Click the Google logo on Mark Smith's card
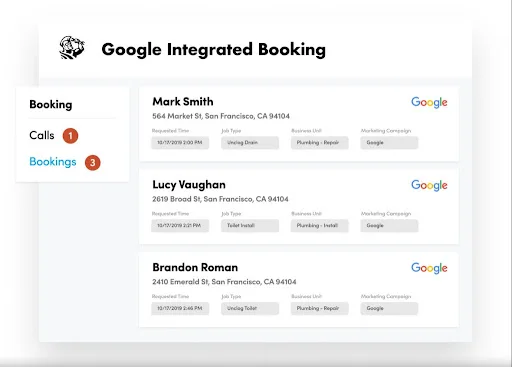The height and width of the screenshot is (367, 512). pyautogui.click(x=429, y=103)
